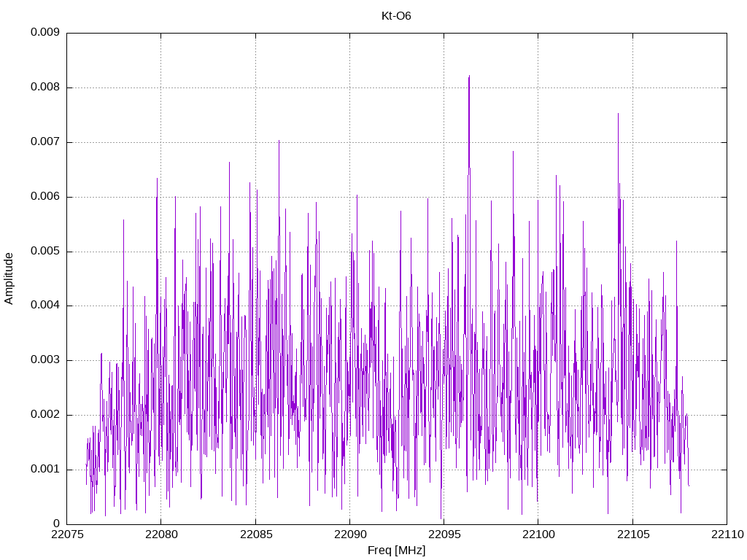Click the y-axis tick value 0.009
The width and height of the screenshot is (747, 560).
coord(45,32)
